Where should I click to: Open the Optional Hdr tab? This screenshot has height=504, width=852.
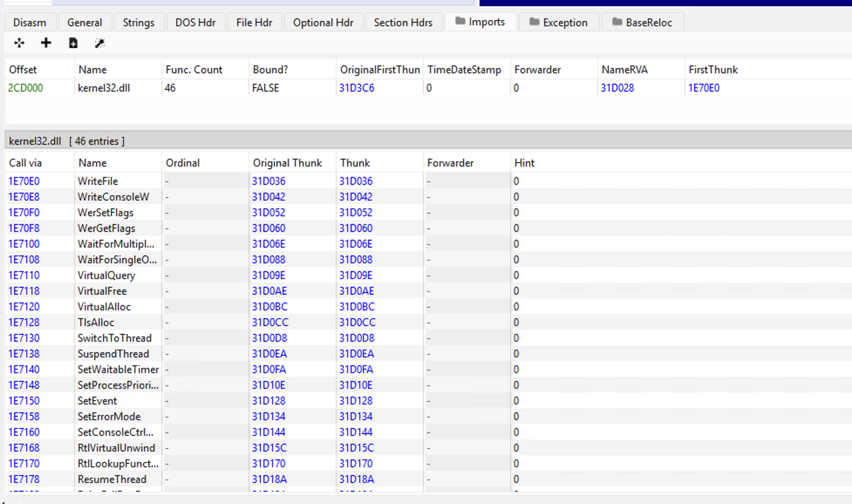pyautogui.click(x=323, y=22)
